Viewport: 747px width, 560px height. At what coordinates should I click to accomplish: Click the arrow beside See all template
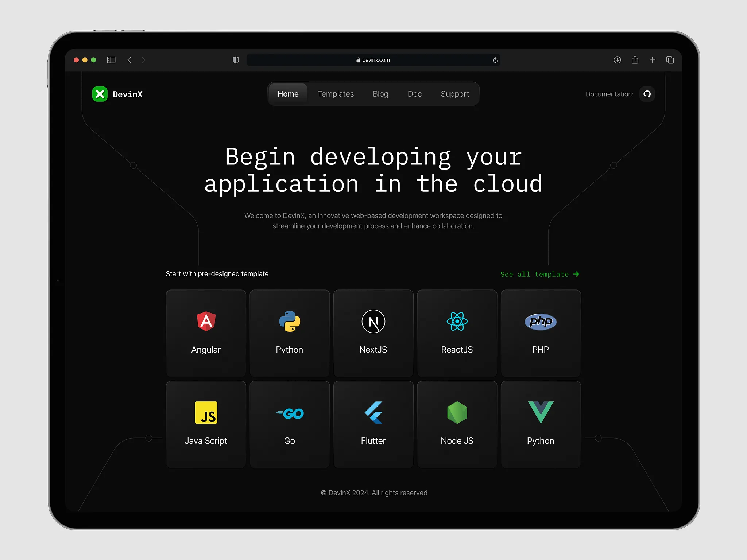click(576, 274)
